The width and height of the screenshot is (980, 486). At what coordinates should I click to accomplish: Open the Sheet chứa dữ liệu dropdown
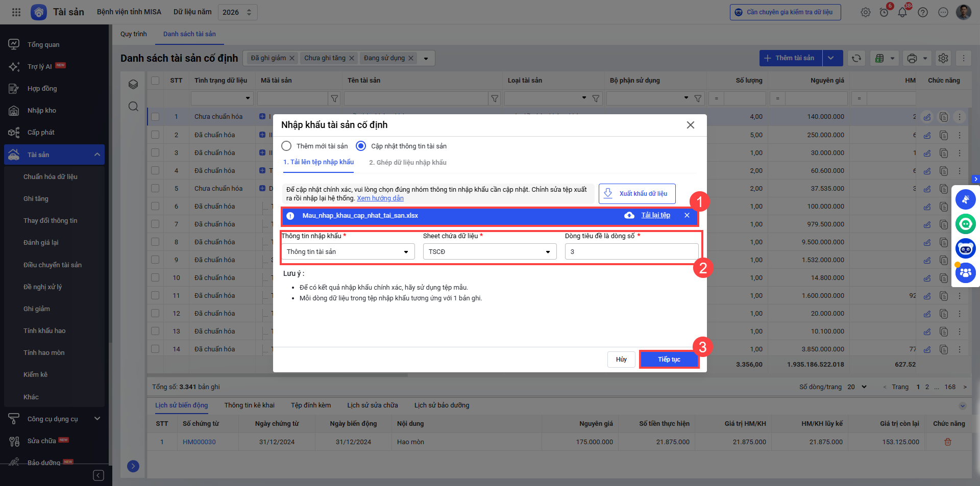(489, 252)
